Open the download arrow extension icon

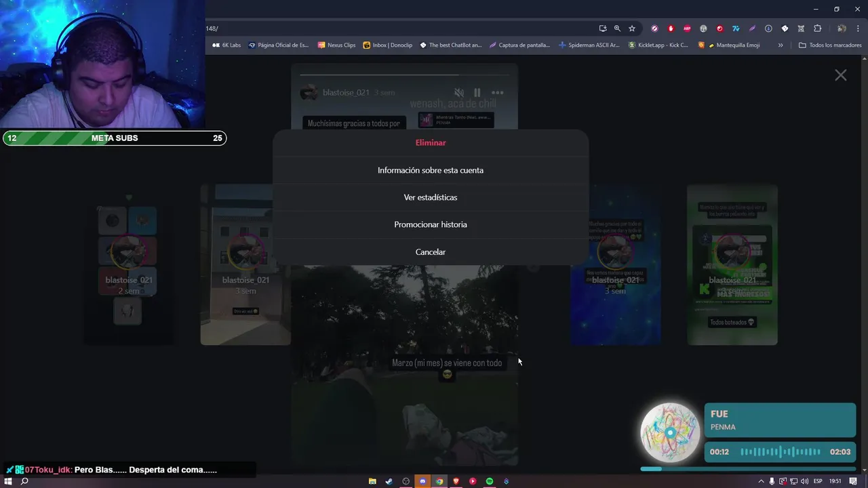[768, 28]
